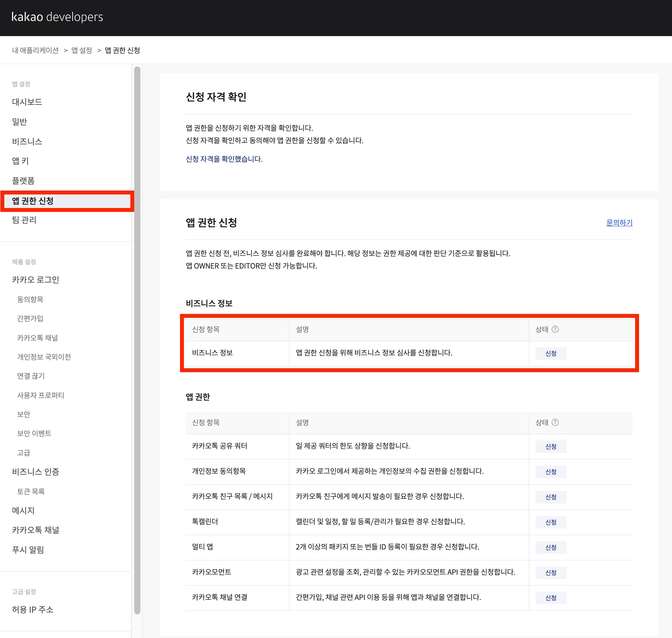This screenshot has height=638, width=672.
Task: Click 신청 자격을 확인했습니다 link
Action: coord(224,159)
